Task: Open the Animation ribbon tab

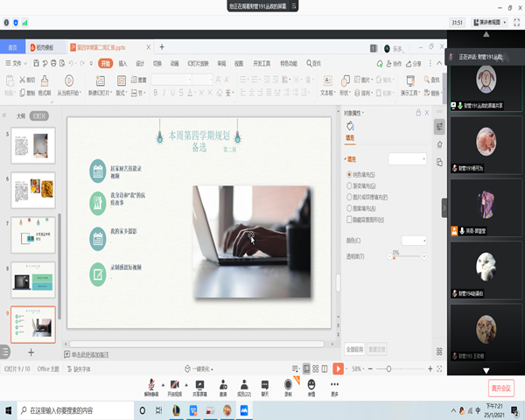Action: click(174, 63)
